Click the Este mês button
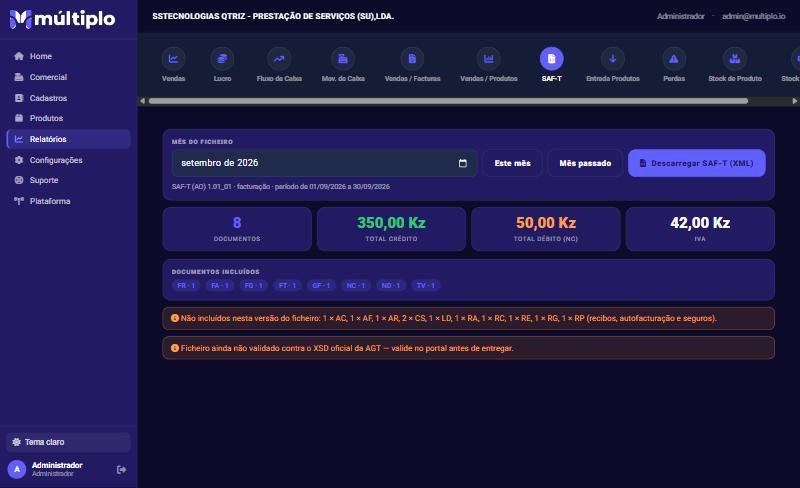Screen dimensions: 800x488 click(x=512, y=163)
